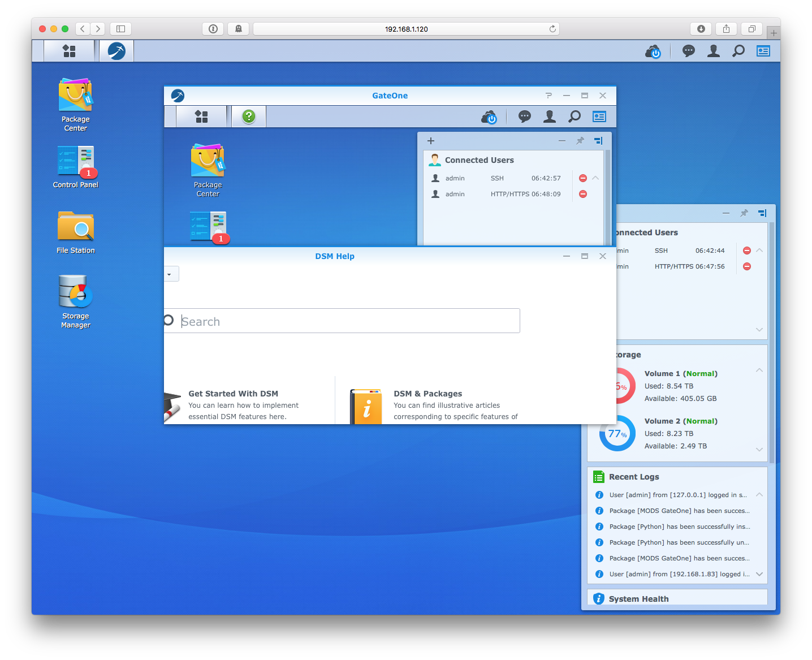
Task: Click the GateOne widget panel scrollbar
Action: (x=608, y=197)
